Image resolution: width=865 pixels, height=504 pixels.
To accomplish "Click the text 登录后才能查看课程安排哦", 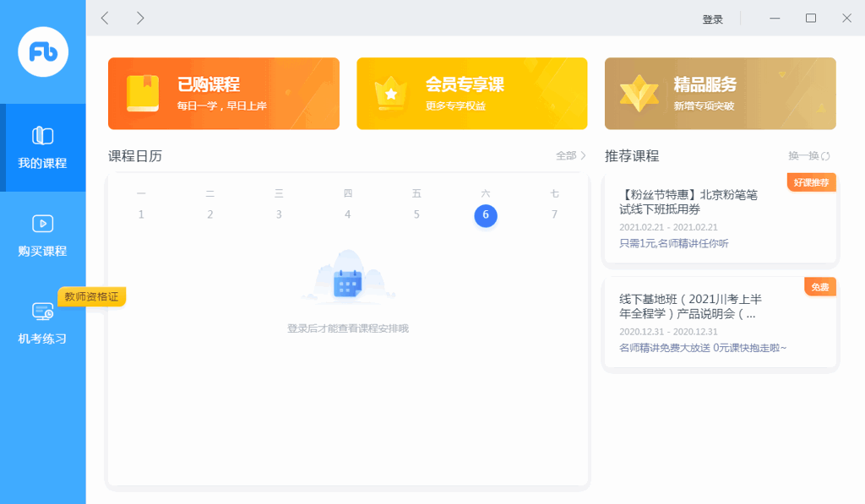I will tap(347, 328).
